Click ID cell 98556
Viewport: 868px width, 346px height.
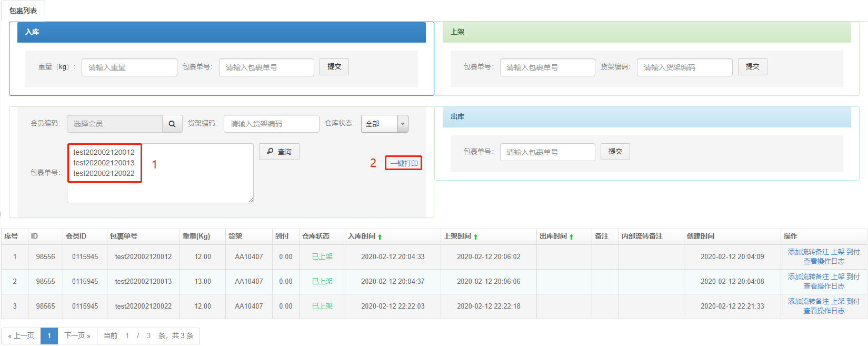(x=45, y=257)
